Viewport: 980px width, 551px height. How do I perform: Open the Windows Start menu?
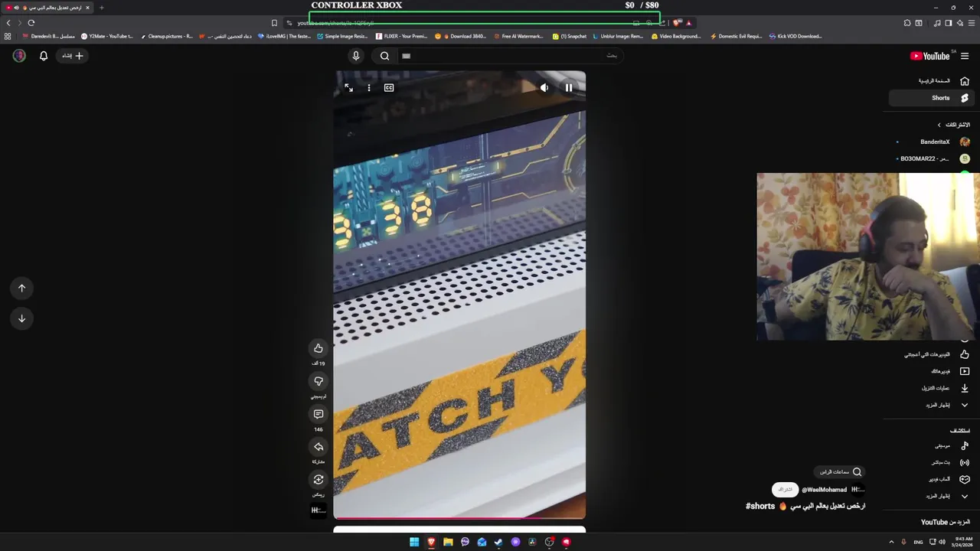[414, 542]
